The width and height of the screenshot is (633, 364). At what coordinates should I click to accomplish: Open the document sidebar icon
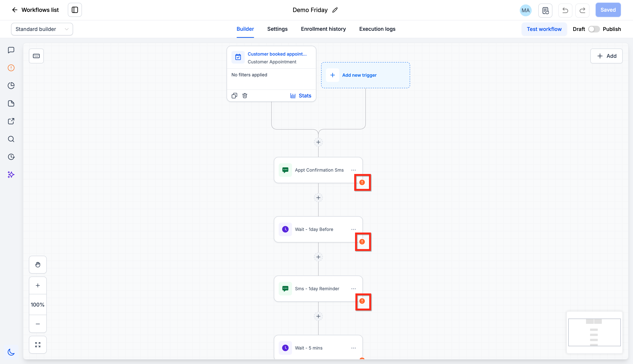11,103
